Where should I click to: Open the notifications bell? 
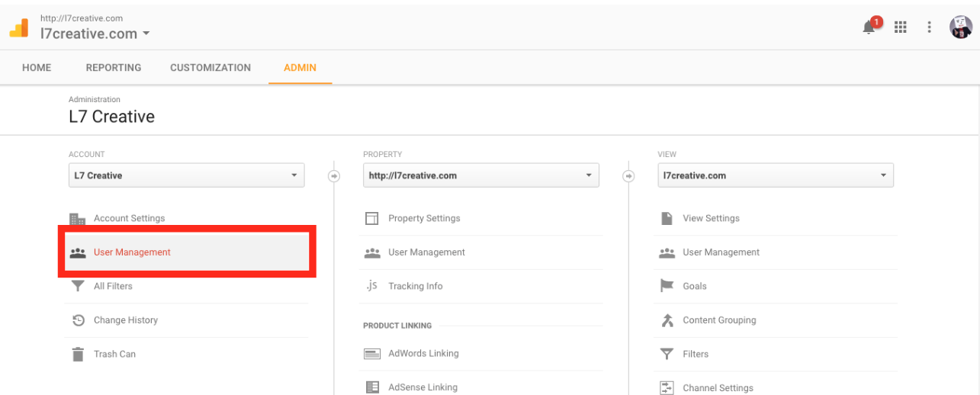(869, 27)
